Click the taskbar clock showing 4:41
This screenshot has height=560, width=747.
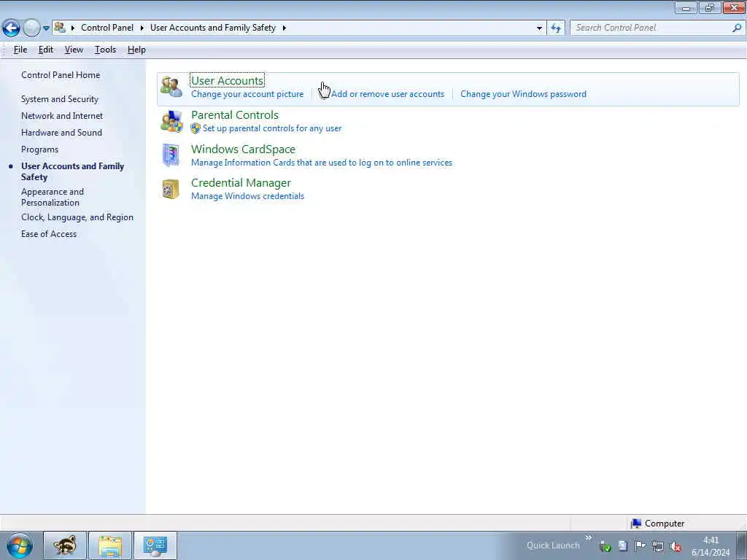pos(711,545)
